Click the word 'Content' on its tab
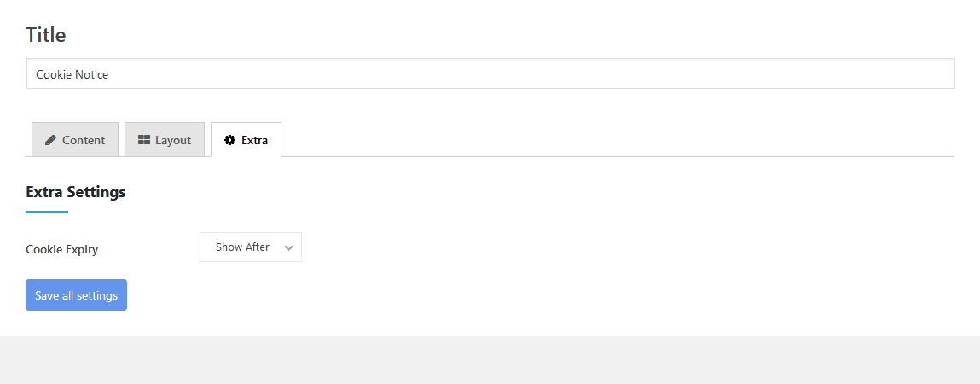Viewport: 980px width, 384px height. coord(84,140)
